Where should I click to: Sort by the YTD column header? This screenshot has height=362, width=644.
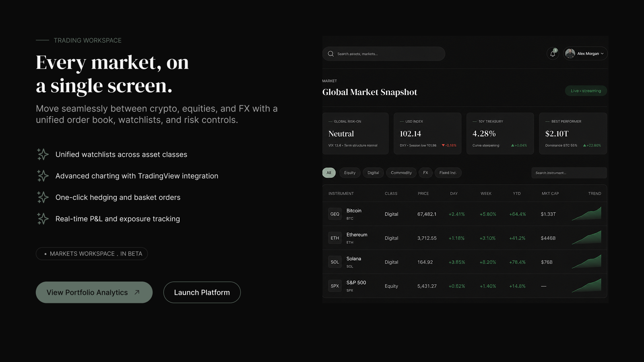[516, 193]
